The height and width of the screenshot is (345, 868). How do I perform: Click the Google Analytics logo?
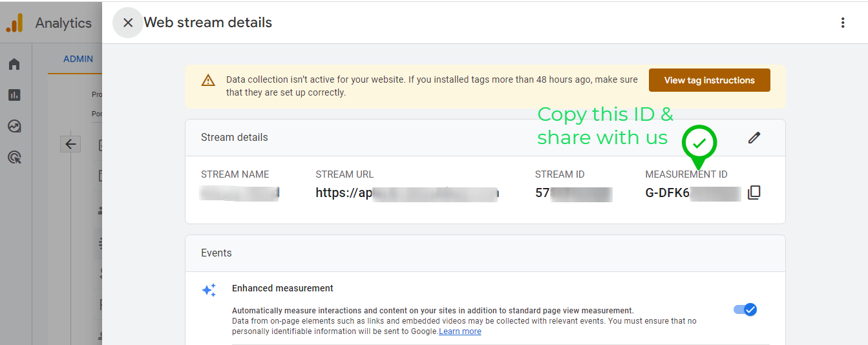pos(14,23)
